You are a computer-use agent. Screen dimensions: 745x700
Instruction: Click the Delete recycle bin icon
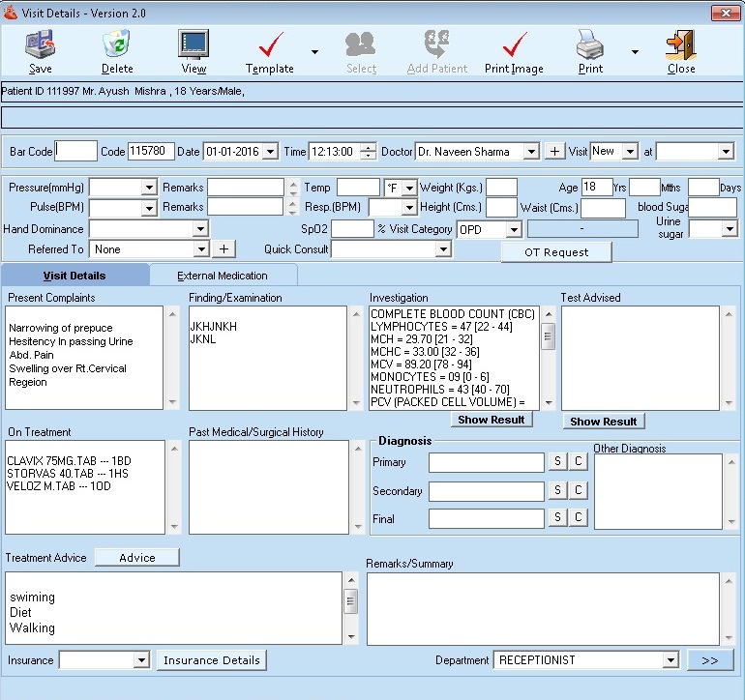point(116,44)
